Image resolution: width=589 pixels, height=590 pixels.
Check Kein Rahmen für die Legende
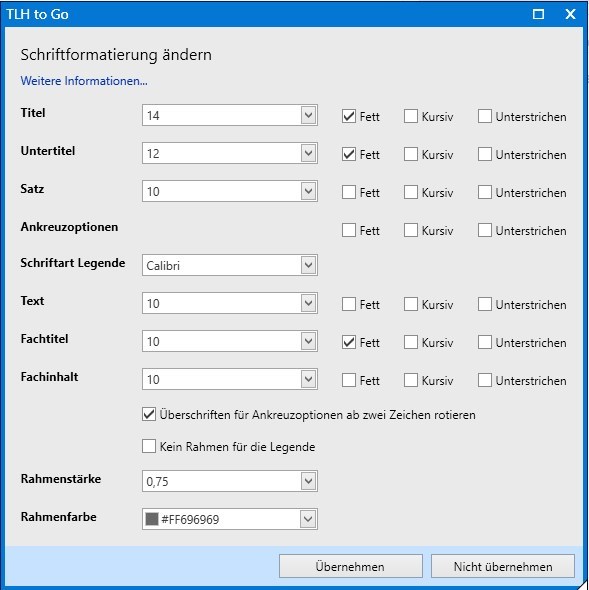coord(149,447)
